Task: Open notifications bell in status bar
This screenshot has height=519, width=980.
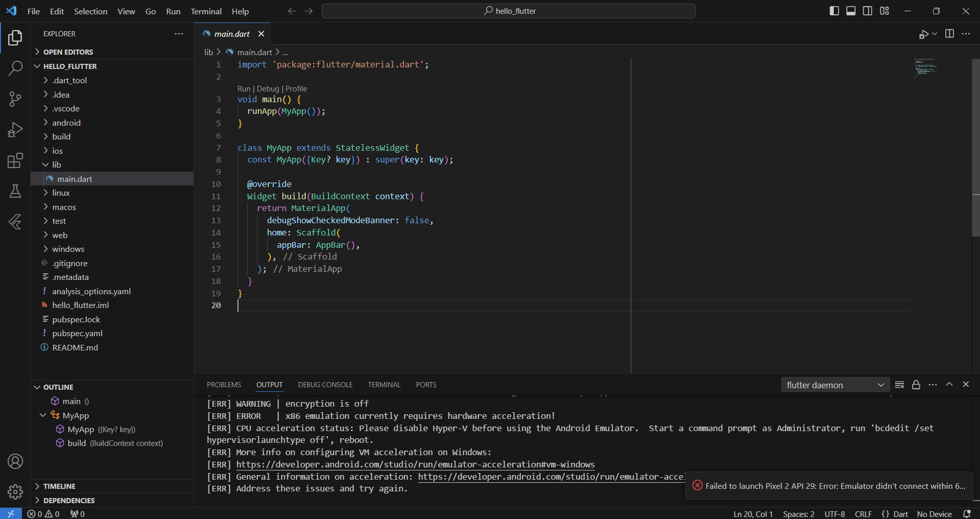Action: click(967, 513)
